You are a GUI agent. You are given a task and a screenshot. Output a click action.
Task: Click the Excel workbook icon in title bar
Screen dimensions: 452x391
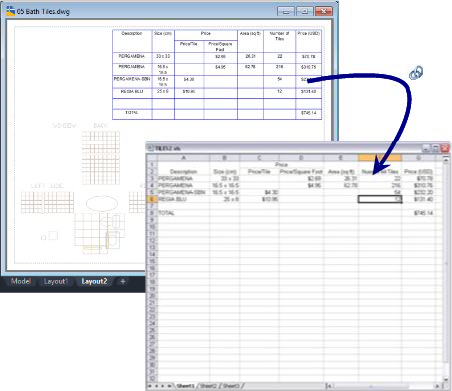(151, 148)
